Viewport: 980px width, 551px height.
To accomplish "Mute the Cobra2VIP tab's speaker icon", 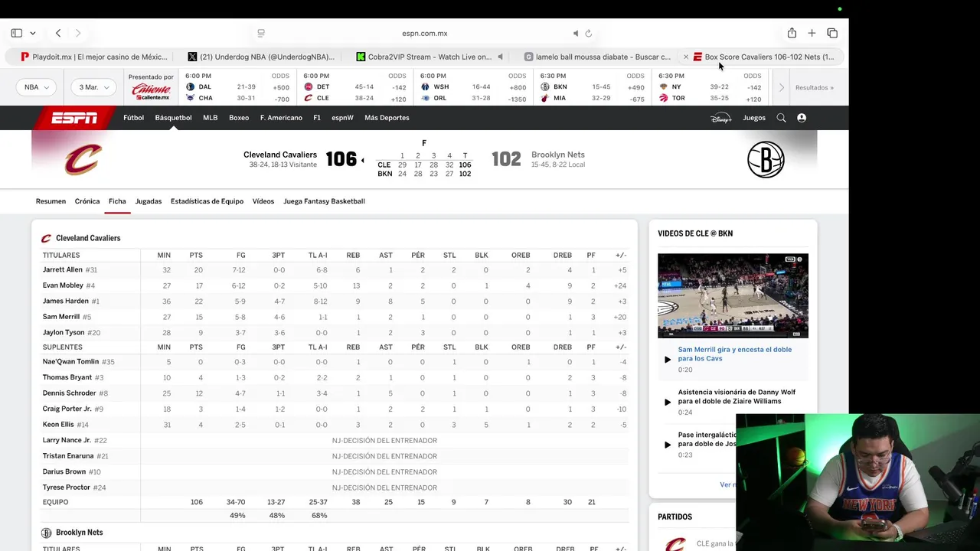I will (x=500, y=57).
